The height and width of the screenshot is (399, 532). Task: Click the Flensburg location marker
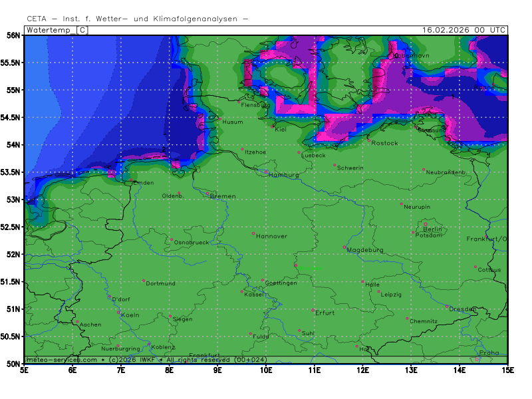coord(239,102)
